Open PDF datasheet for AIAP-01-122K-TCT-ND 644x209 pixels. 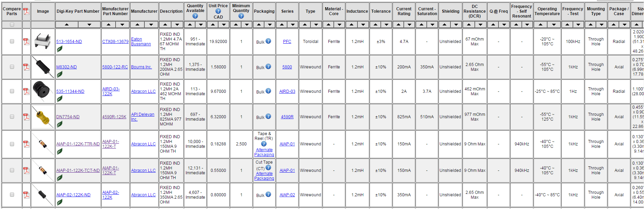pyautogui.click(x=26, y=170)
